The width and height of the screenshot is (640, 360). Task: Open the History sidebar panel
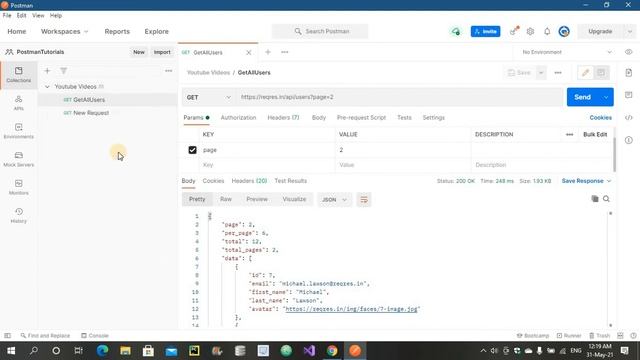(x=19, y=216)
